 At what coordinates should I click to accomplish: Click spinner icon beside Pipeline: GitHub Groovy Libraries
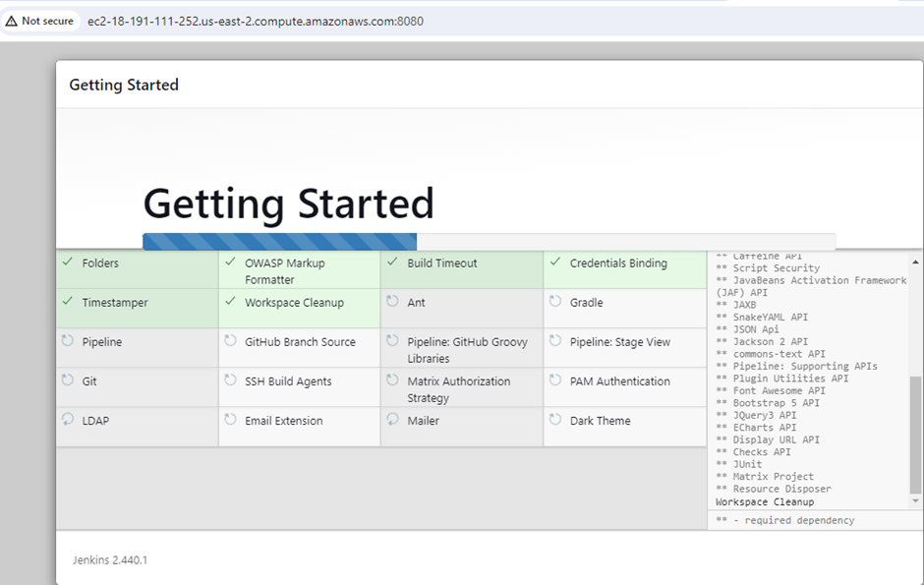tap(392, 340)
